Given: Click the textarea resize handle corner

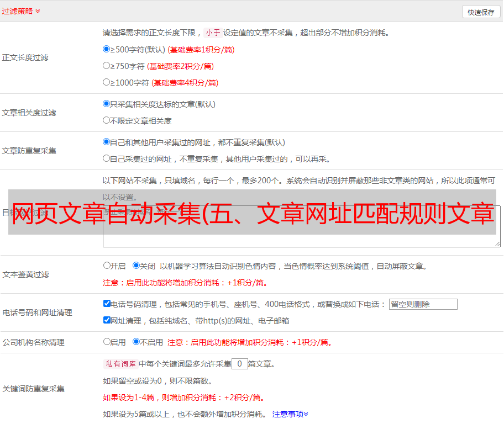Looking at the screenshot, I should 497,244.
